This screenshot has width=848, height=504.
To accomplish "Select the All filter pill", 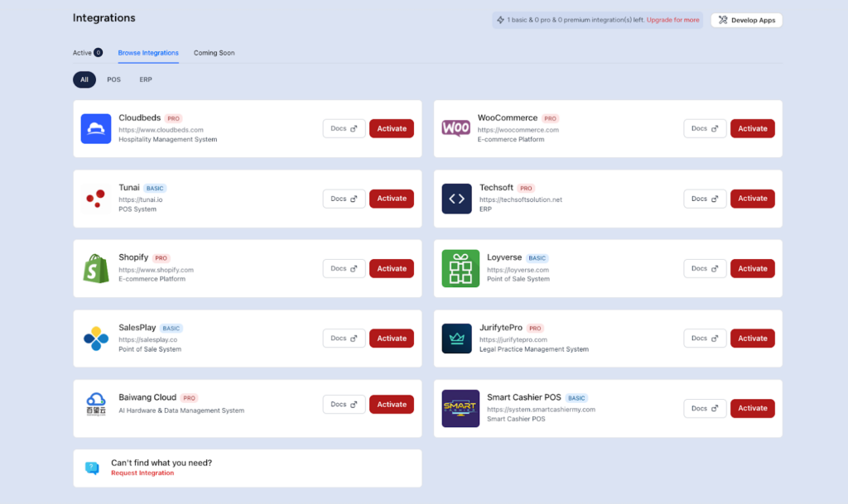I will pyautogui.click(x=84, y=79).
